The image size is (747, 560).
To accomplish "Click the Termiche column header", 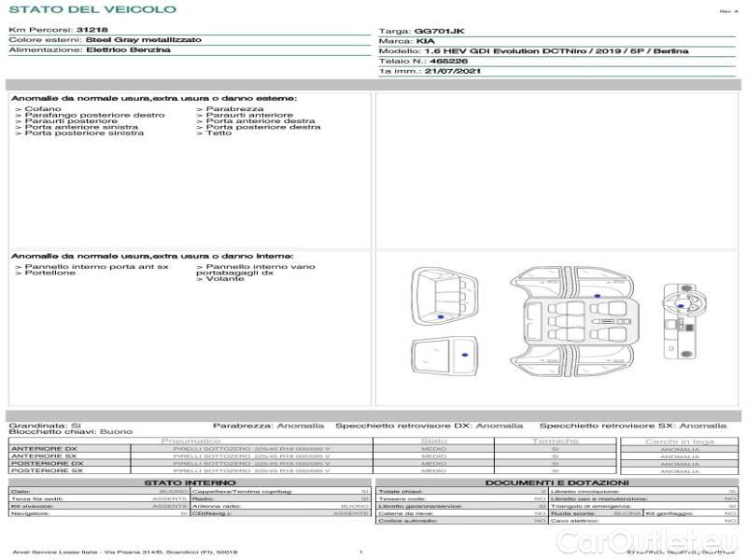I will [556, 441].
